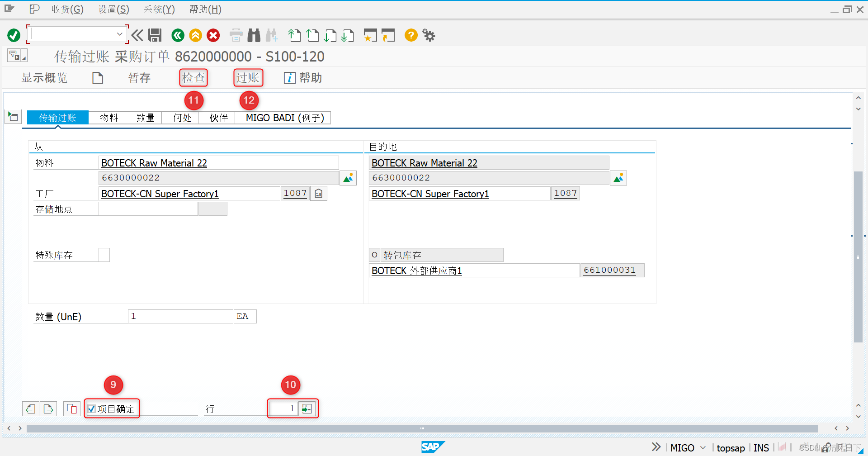The width and height of the screenshot is (868, 456).
Task: Toggle the 项目确定 item OK checkbox
Action: 92,409
